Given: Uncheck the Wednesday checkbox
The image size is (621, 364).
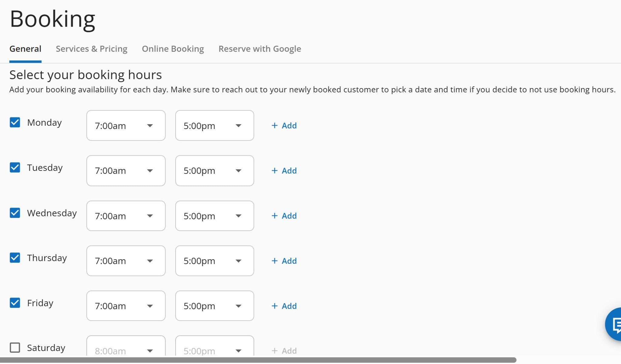Looking at the screenshot, I should point(15,213).
